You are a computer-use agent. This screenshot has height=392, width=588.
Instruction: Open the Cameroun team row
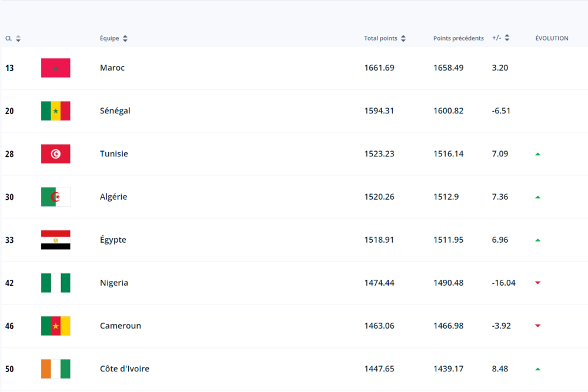(x=121, y=326)
